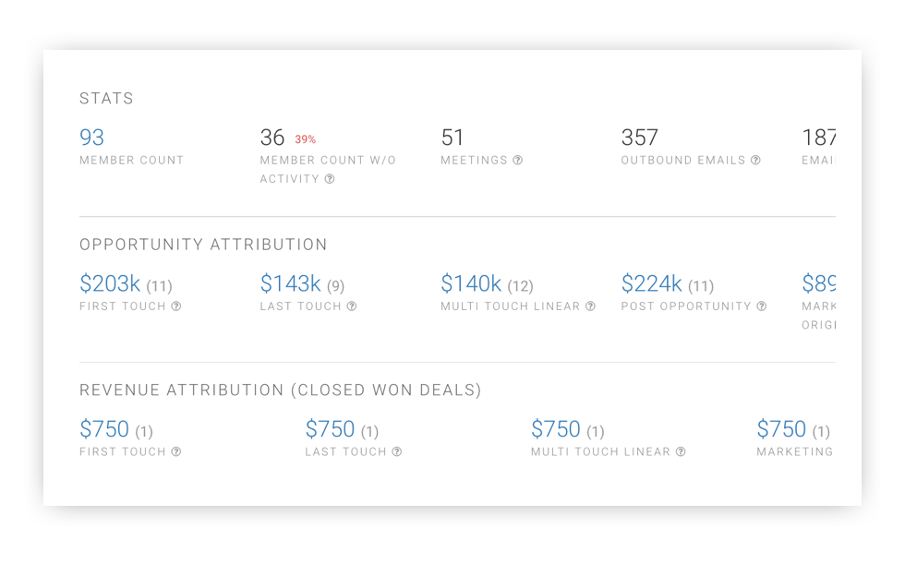Open the 93 Member Count stat link
Image resolution: width=905 pixels, height=588 pixels.
click(91, 138)
